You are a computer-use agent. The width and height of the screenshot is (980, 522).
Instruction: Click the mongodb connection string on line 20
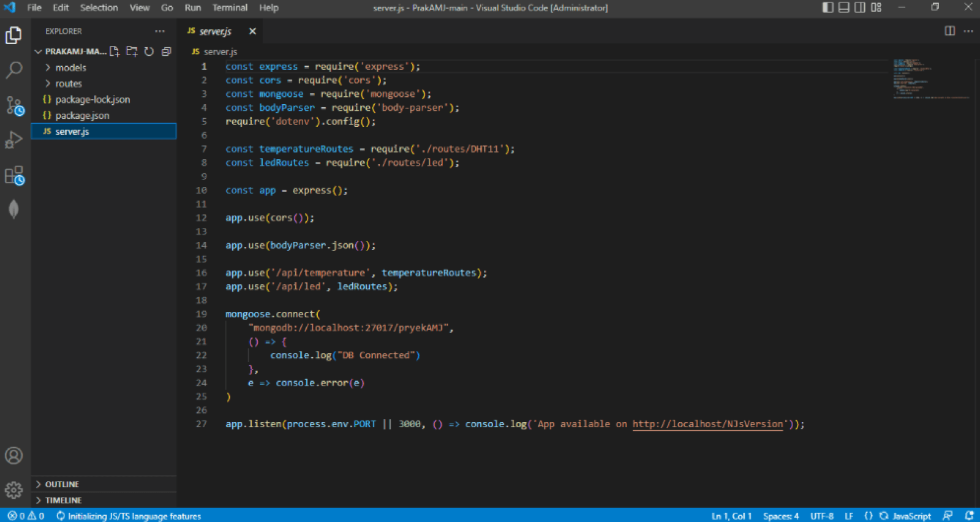point(349,328)
